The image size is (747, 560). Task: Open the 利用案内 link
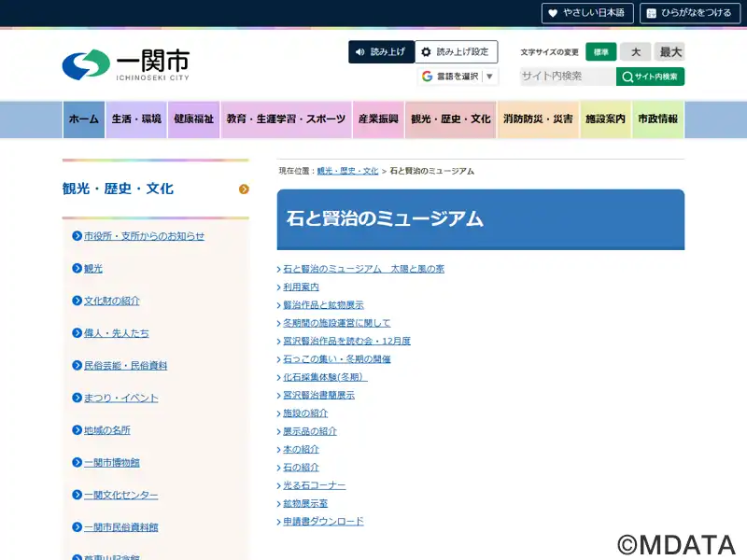301,287
